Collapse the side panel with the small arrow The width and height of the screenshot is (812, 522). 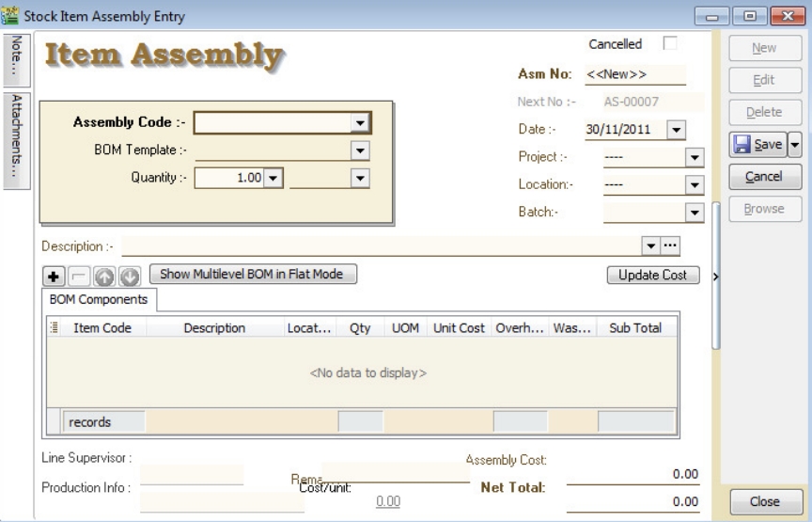coord(717,277)
